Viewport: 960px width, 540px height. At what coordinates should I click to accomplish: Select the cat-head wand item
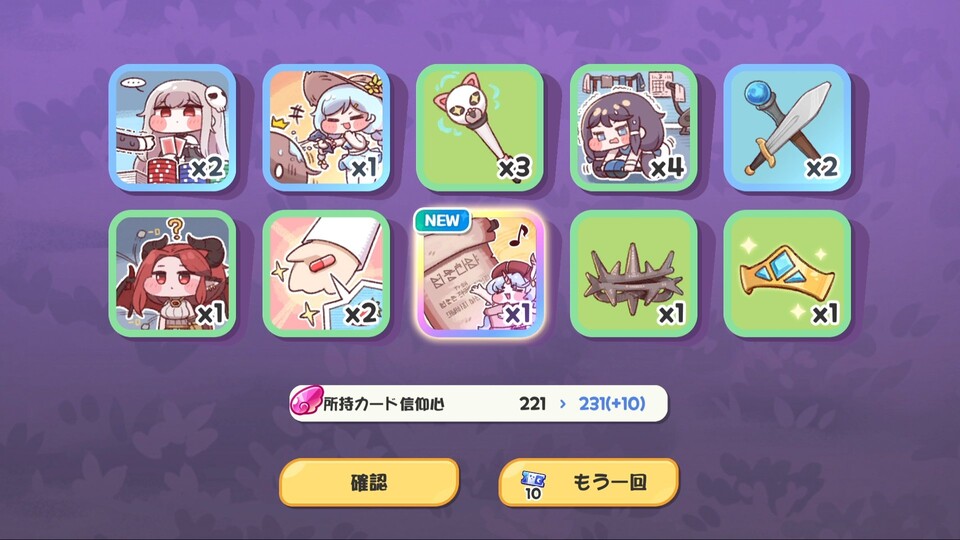tap(480, 127)
